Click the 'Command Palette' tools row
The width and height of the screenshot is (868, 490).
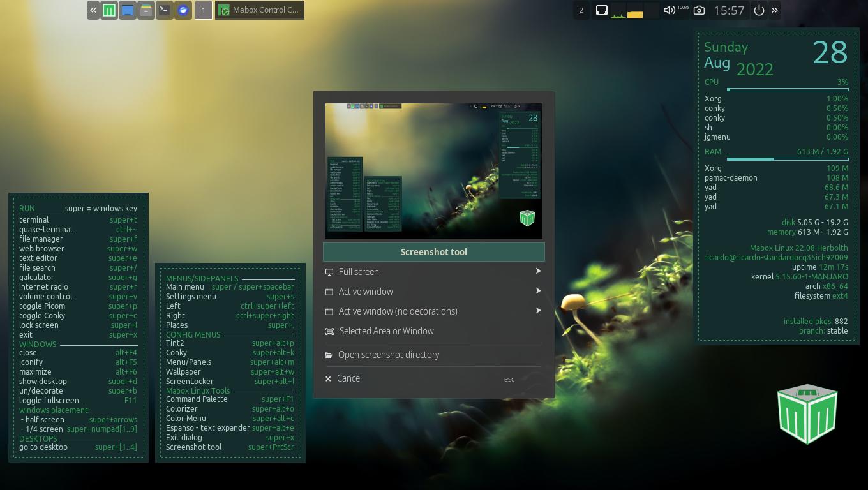230,399
